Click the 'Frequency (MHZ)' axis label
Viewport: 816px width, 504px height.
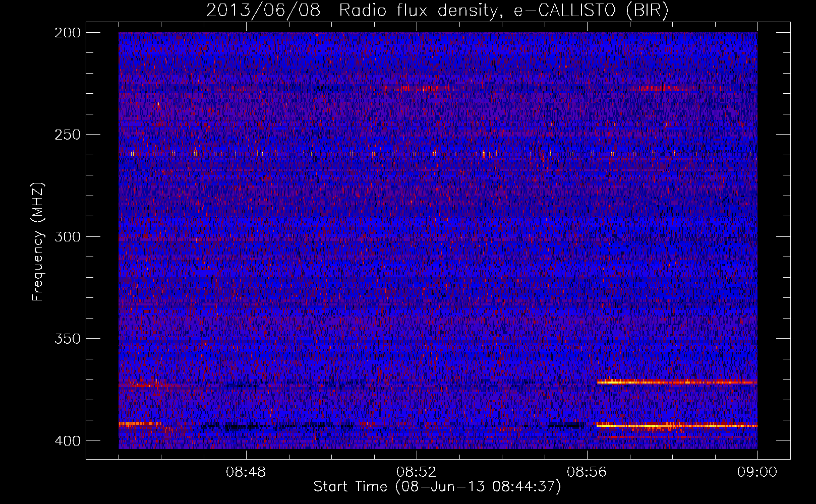point(38,242)
